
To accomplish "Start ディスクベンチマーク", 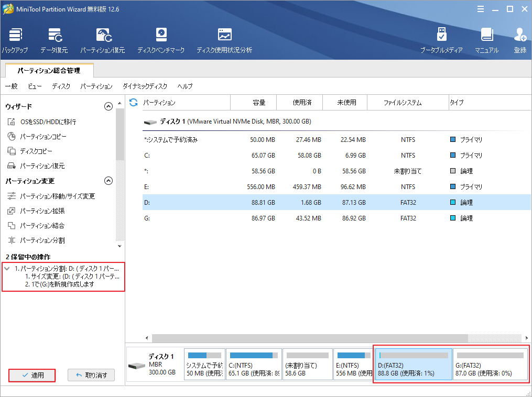I will (x=161, y=39).
